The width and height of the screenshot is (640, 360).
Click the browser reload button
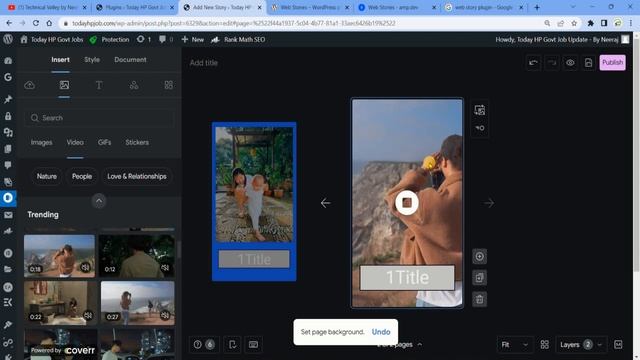point(36,23)
